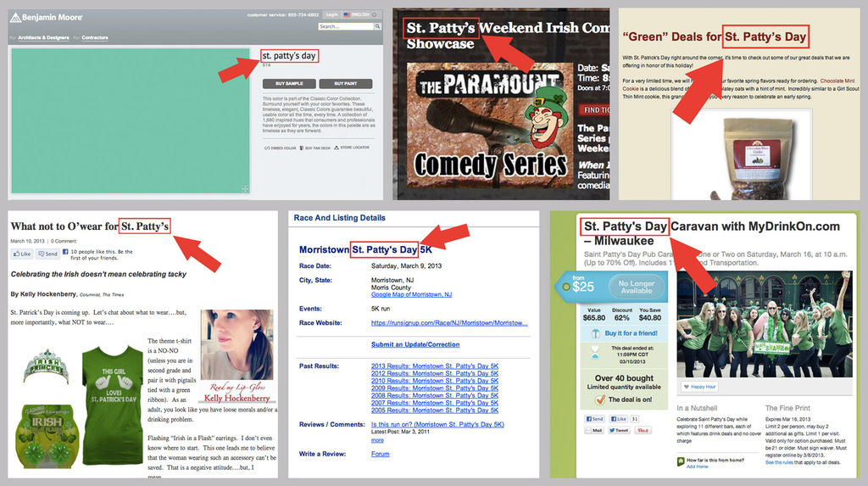Open the runsignup.com race website link
Image resolution: width=868 pixels, height=486 pixels.
449,323
